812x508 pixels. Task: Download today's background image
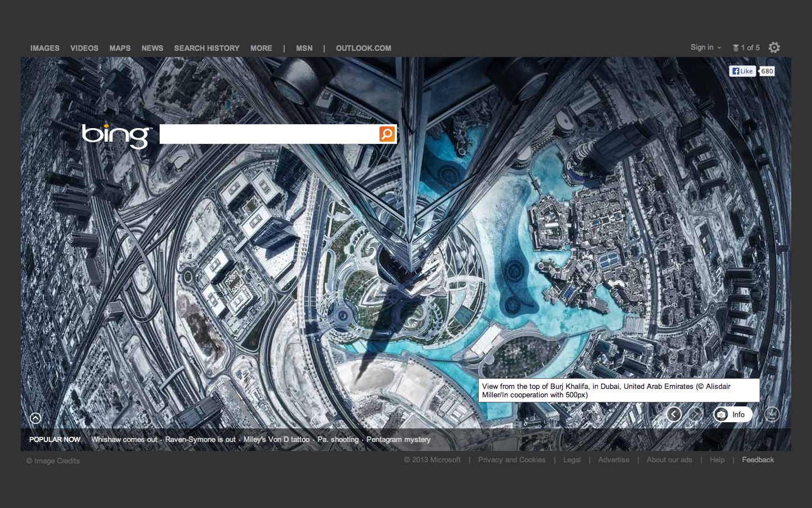[x=771, y=414]
